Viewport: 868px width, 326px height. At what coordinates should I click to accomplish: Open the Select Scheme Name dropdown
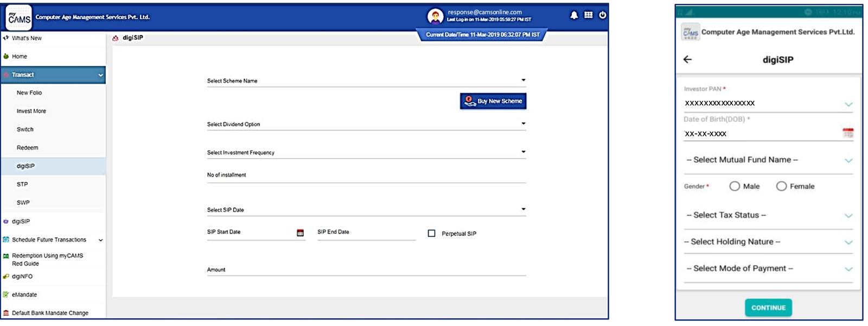(366, 81)
